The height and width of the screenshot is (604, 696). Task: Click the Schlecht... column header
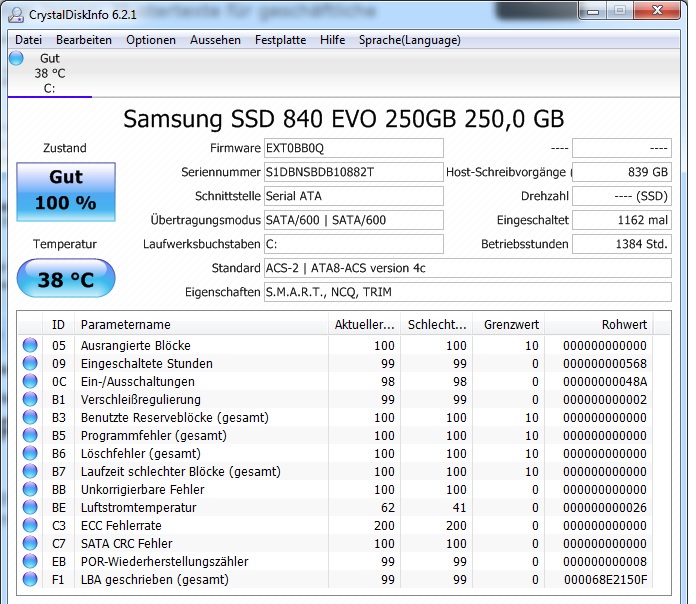pyautogui.click(x=437, y=324)
